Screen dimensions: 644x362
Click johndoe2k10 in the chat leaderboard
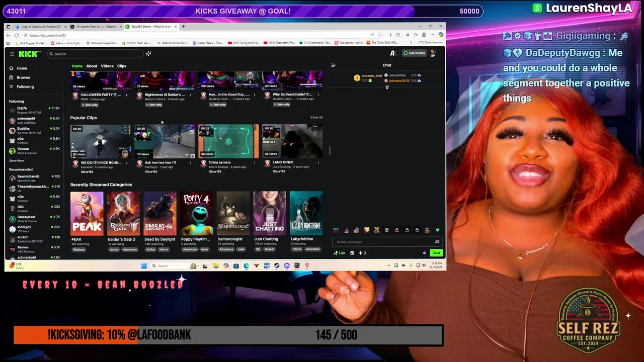pos(399,80)
